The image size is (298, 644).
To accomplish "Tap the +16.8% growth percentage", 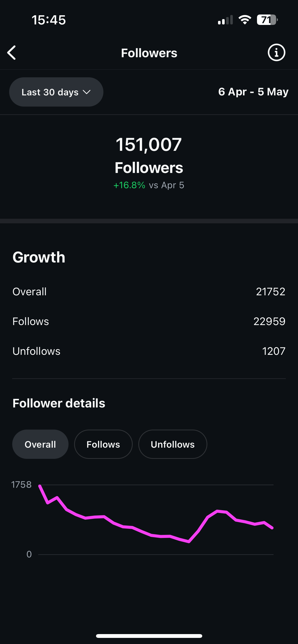I will coord(129,185).
